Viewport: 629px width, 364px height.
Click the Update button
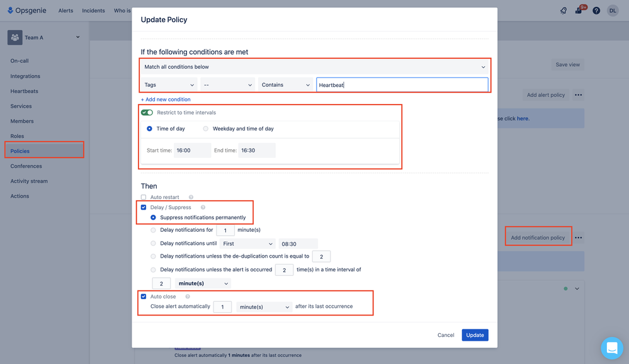tap(475, 335)
